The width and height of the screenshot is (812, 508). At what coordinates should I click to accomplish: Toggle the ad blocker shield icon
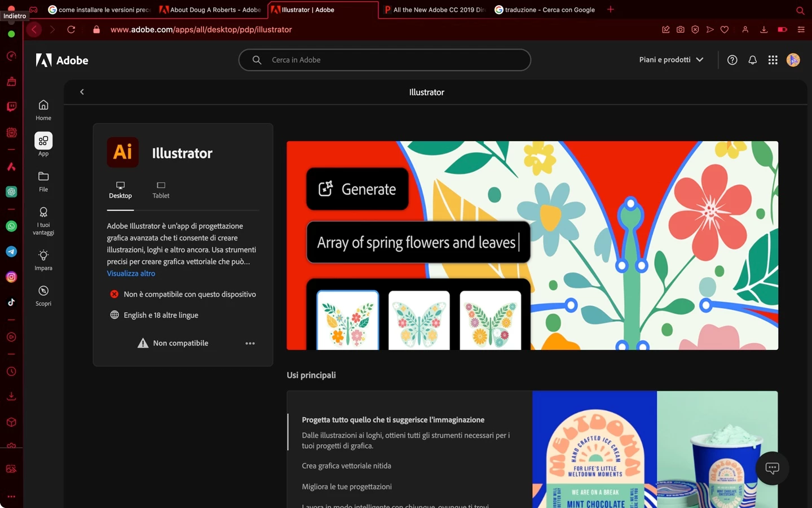pyautogui.click(x=695, y=29)
